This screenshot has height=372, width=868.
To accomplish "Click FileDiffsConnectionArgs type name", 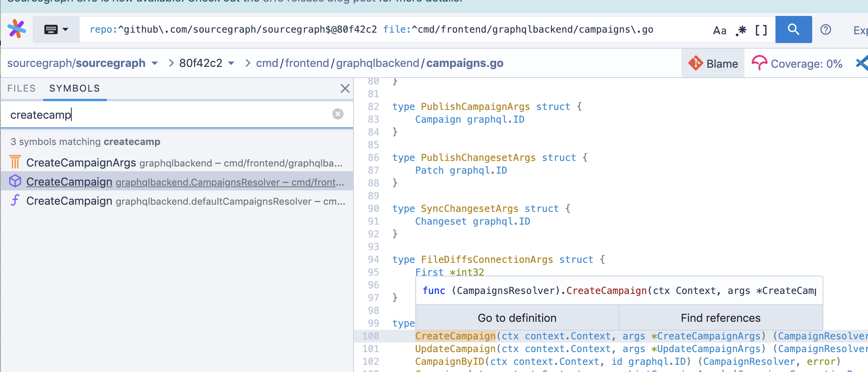I will 487,260.
